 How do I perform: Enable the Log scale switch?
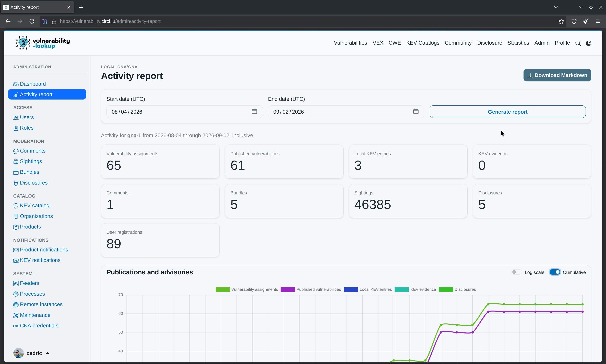[517, 272]
